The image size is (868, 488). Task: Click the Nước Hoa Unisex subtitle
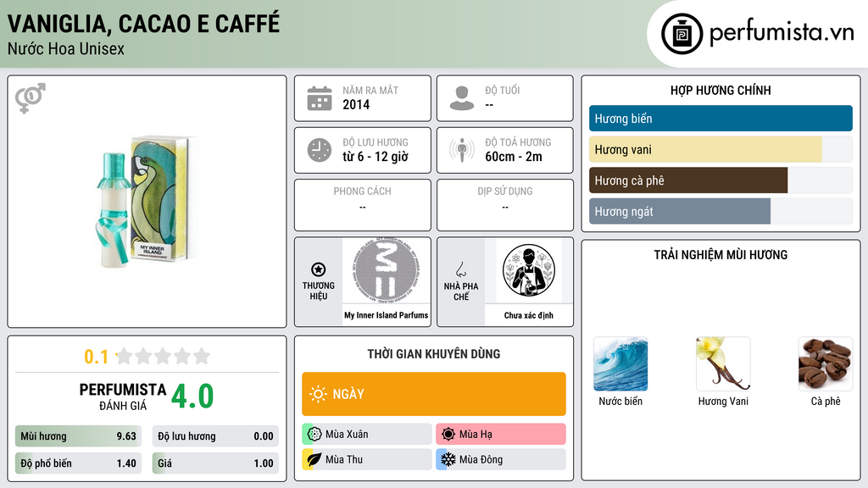pos(66,48)
